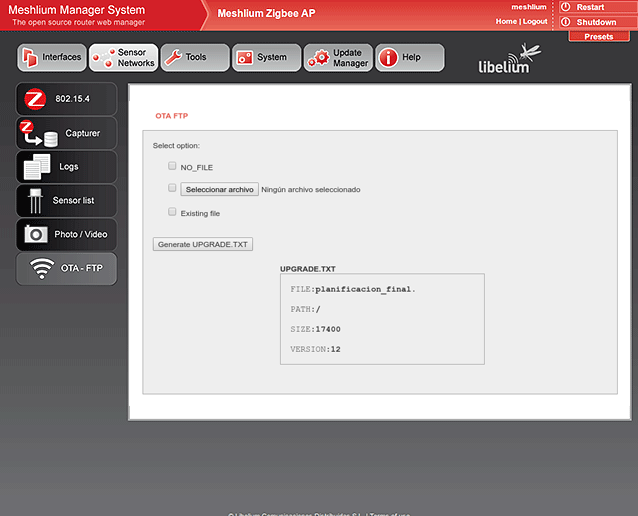Tick the Existing file checkbox
Viewport: 638px width, 516px height.
(172, 212)
